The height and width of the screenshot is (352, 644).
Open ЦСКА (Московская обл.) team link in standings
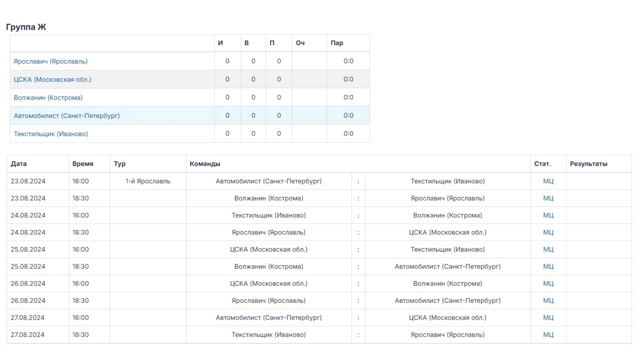click(52, 80)
